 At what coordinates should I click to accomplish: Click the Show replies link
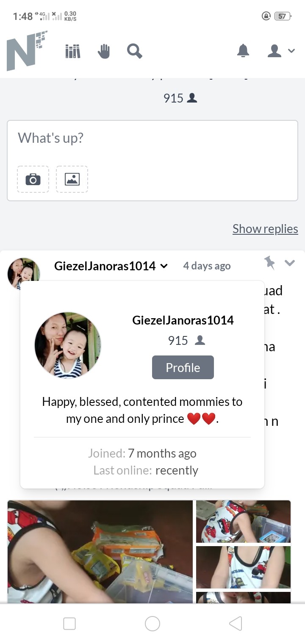coord(265,229)
